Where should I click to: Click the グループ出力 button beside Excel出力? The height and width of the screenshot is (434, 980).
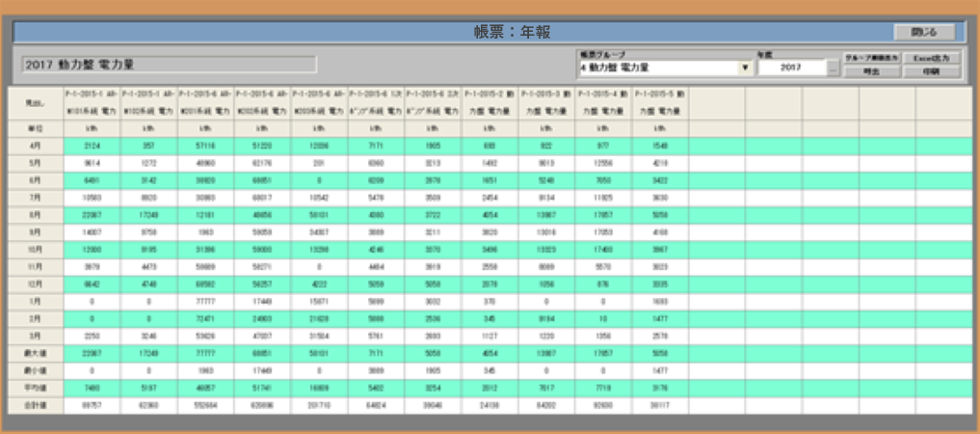coord(872,58)
